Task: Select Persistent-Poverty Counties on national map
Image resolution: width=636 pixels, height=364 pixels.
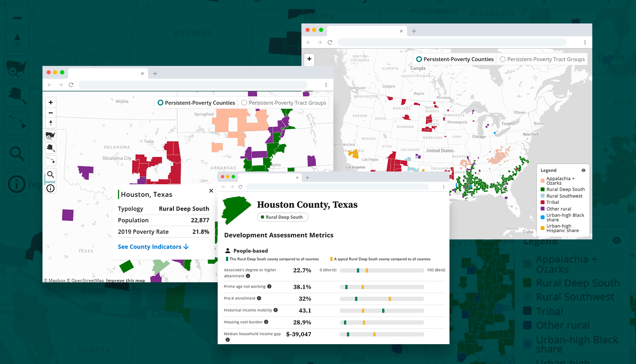Action: coord(419,59)
